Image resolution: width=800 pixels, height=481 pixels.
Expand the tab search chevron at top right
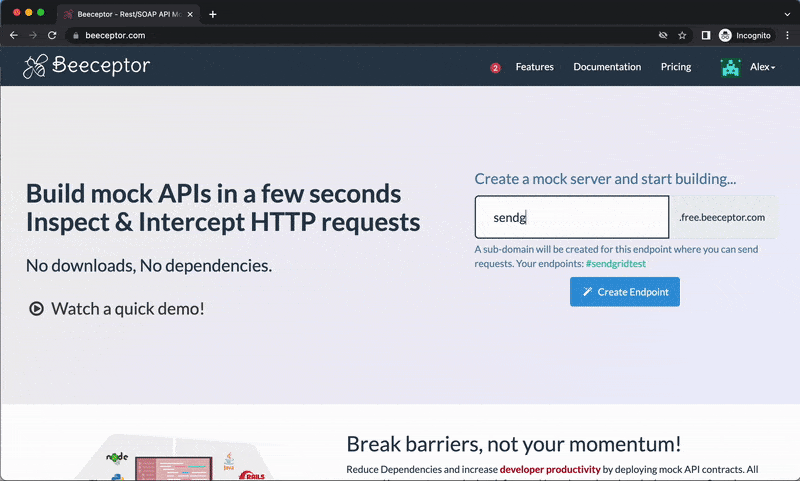coord(787,14)
